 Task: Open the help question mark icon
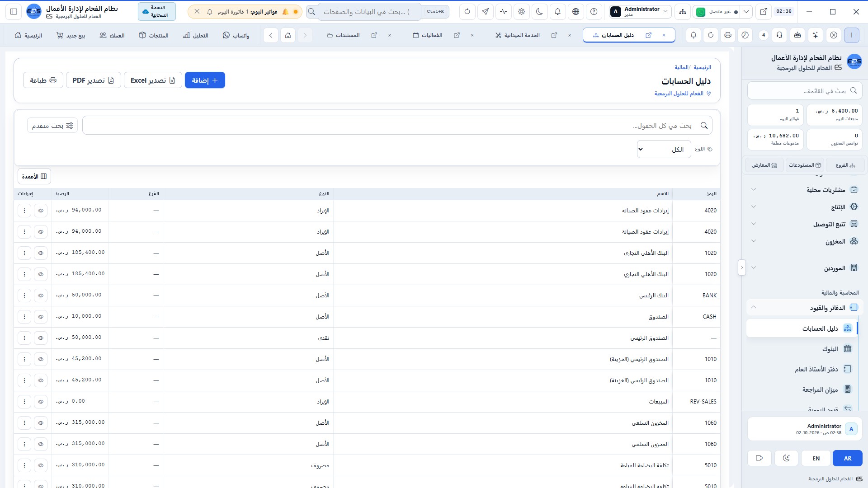(594, 12)
